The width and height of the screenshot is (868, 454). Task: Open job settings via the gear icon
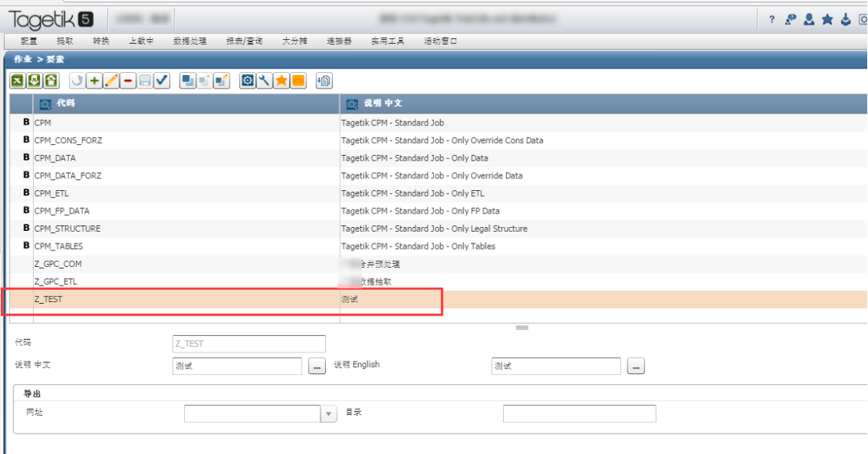click(249, 81)
